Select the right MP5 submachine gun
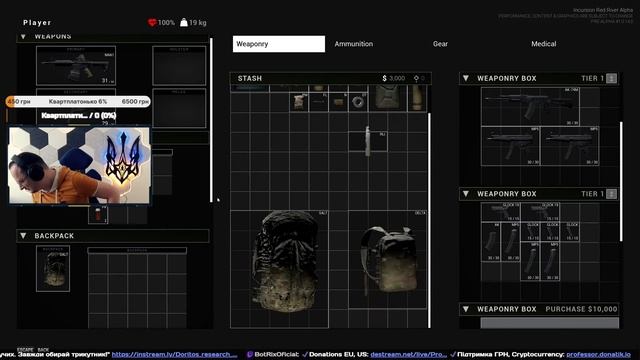 [x=570, y=146]
